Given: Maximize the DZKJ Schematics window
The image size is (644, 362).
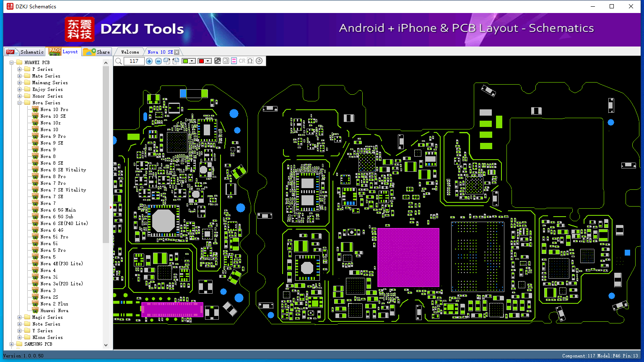Looking at the screenshot, I should coord(612,6).
